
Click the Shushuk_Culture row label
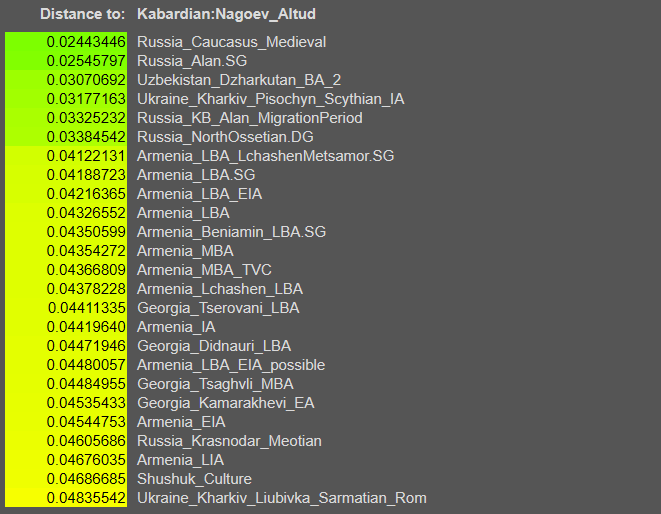(x=194, y=479)
